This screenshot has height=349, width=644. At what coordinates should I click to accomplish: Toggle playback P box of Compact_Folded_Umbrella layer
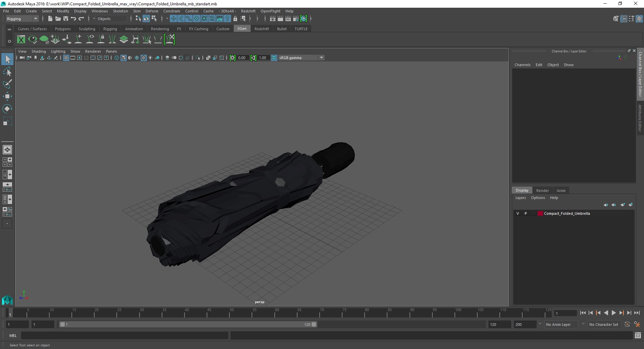click(x=526, y=213)
